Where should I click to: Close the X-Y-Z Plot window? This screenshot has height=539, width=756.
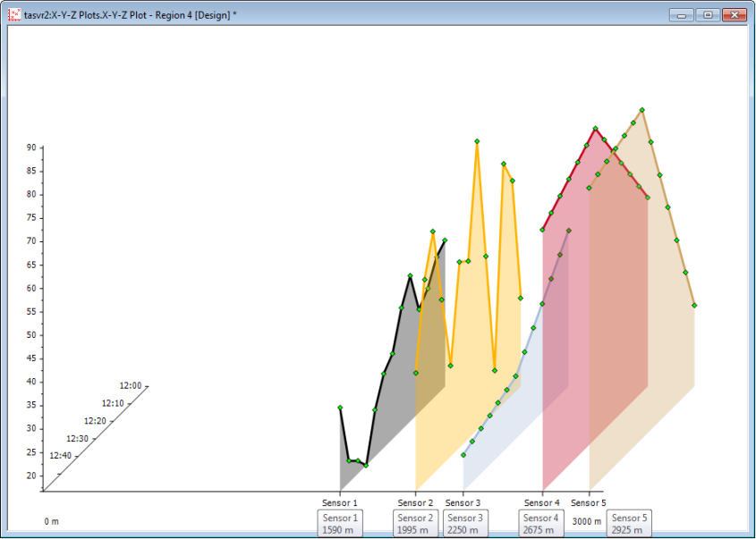[x=734, y=15]
